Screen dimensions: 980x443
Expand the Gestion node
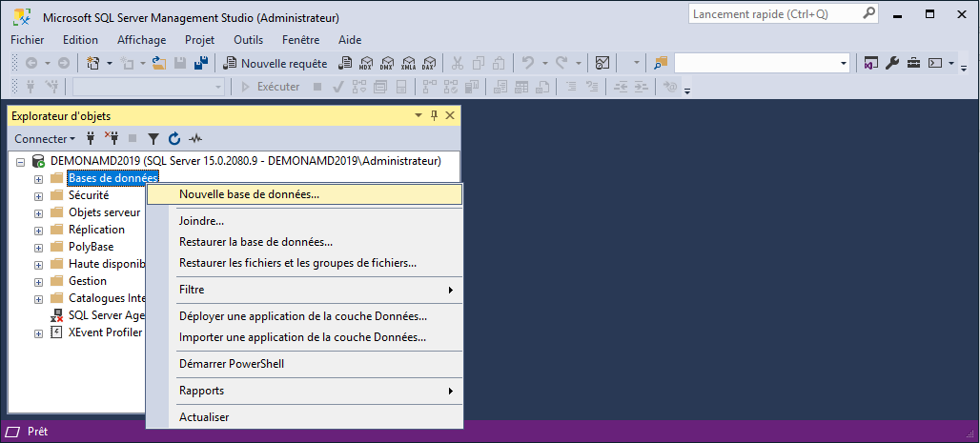pos(38,282)
